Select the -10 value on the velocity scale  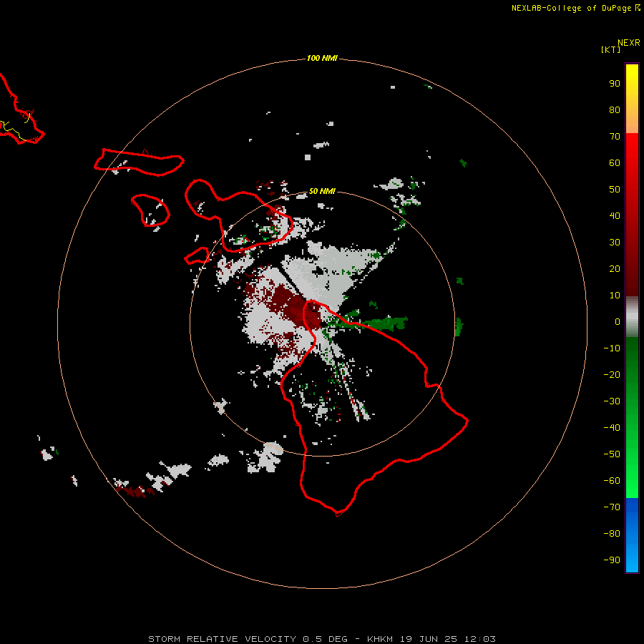coord(612,348)
